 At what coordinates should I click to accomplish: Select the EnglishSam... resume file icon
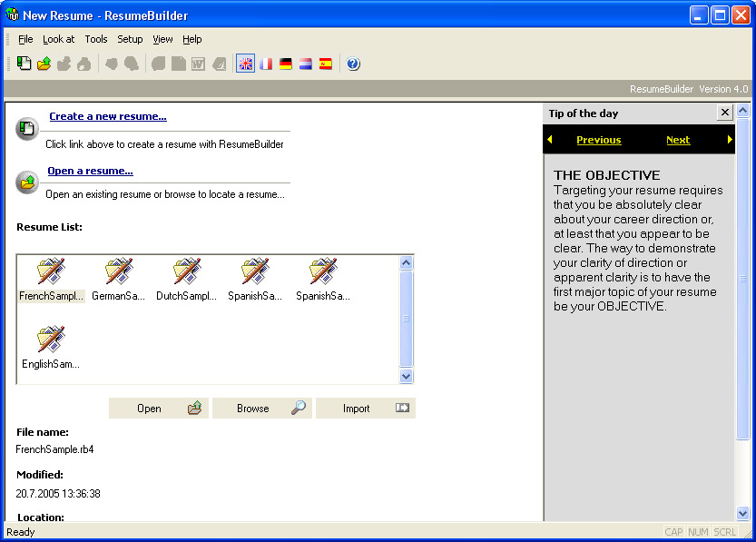click(51, 348)
